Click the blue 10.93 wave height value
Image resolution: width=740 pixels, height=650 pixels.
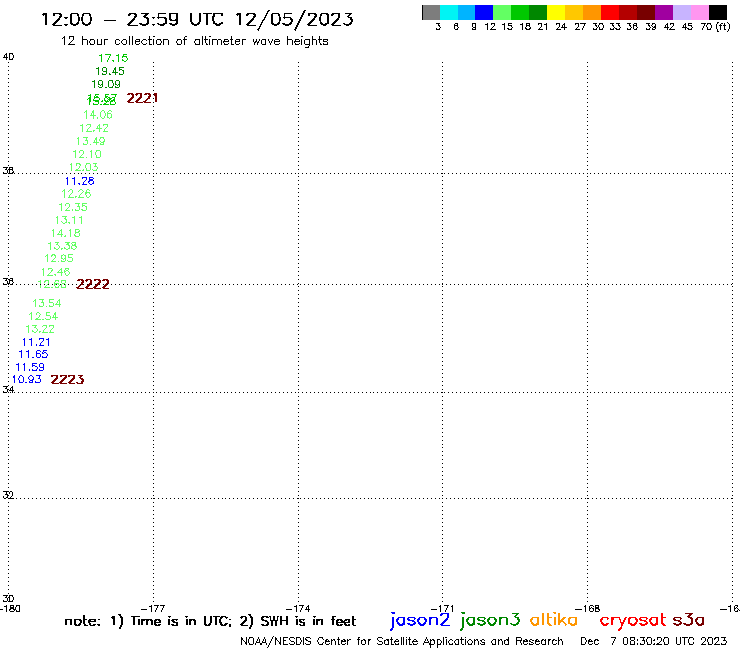26,379
